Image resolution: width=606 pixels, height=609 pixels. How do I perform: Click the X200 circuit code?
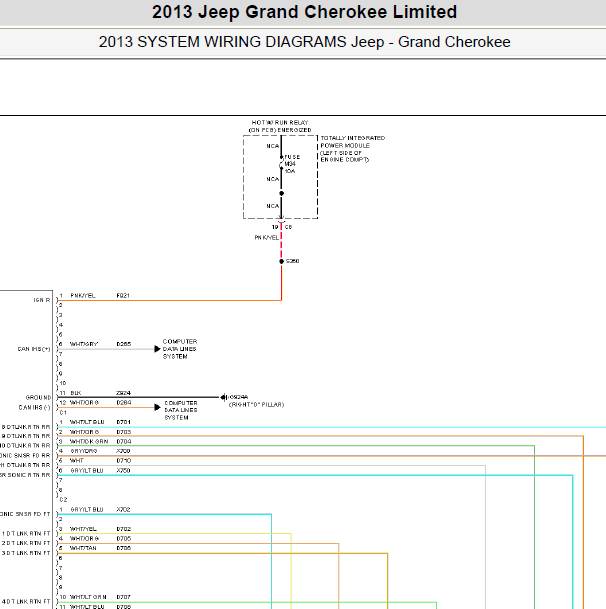123,451
